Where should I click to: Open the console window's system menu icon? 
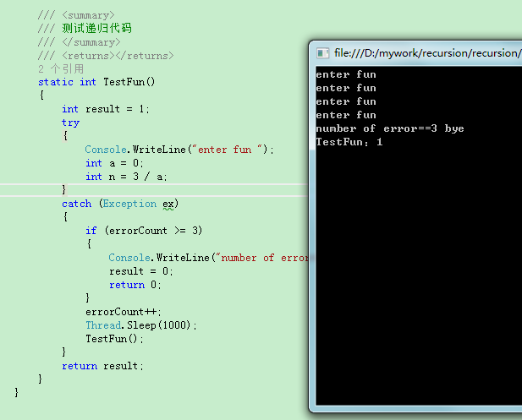(x=322, y=53)
